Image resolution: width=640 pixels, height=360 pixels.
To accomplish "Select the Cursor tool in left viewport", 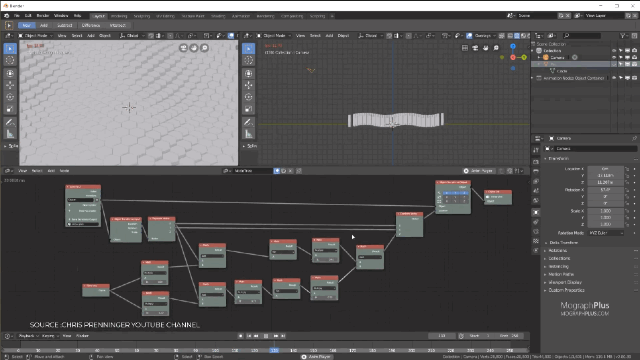I will 10,60.
